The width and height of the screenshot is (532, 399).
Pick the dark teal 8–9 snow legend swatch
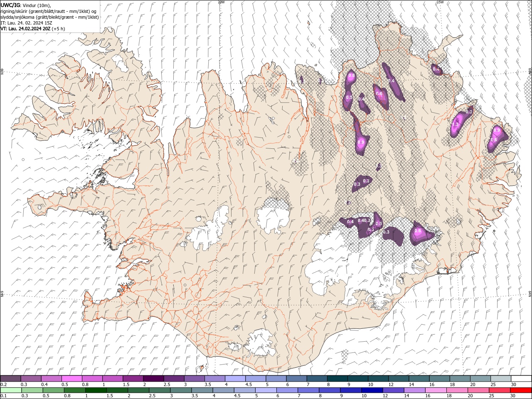click(337, 379)
